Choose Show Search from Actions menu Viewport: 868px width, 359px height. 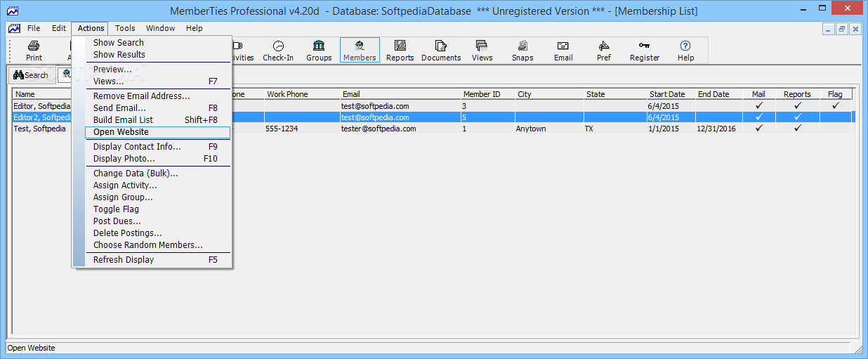coord(158,43)
